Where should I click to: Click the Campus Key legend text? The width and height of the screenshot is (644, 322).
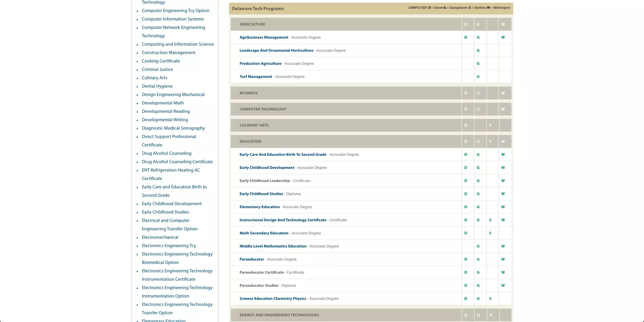tap(459, 8)
